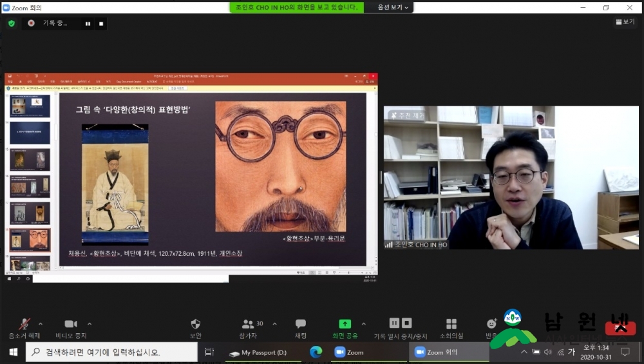The width and height of the screenshot is (644, 364).
Task: Select the presenter's video tile
Action: click(511, 177)
